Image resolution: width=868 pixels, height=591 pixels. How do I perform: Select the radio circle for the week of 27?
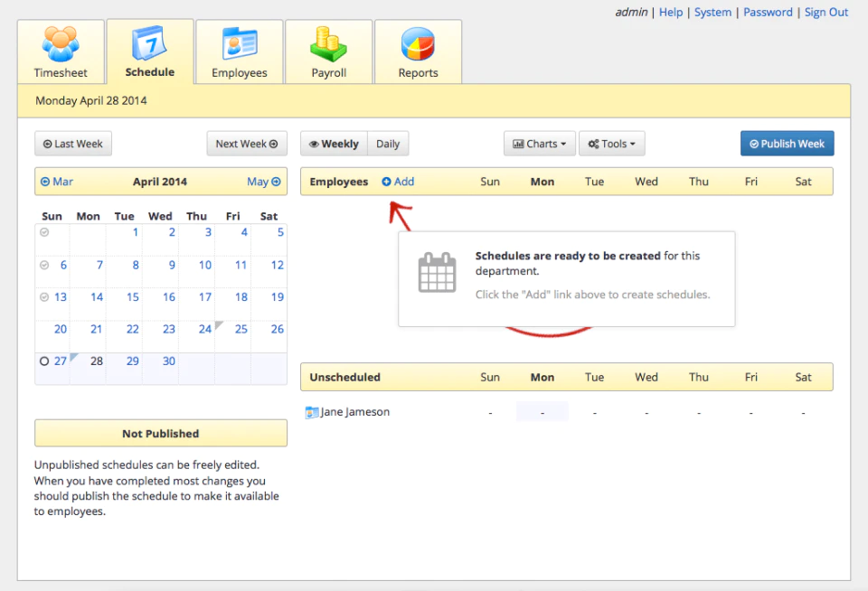[x=44, y=361]
